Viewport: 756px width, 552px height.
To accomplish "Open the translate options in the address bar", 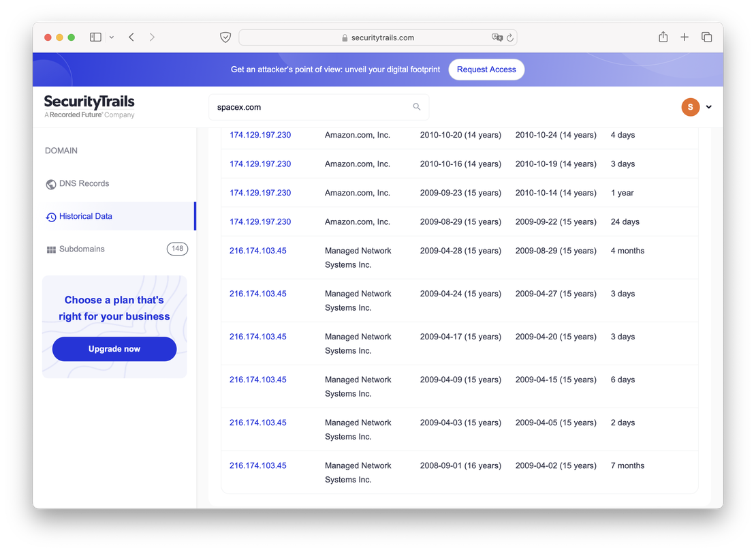I will pos(497,37).
